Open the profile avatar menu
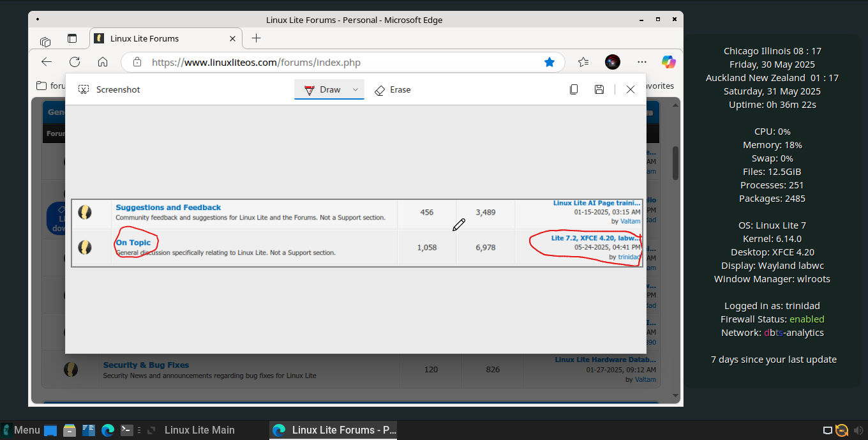The image size is (868, 440). pyautogui.click(x=613, y=62)
